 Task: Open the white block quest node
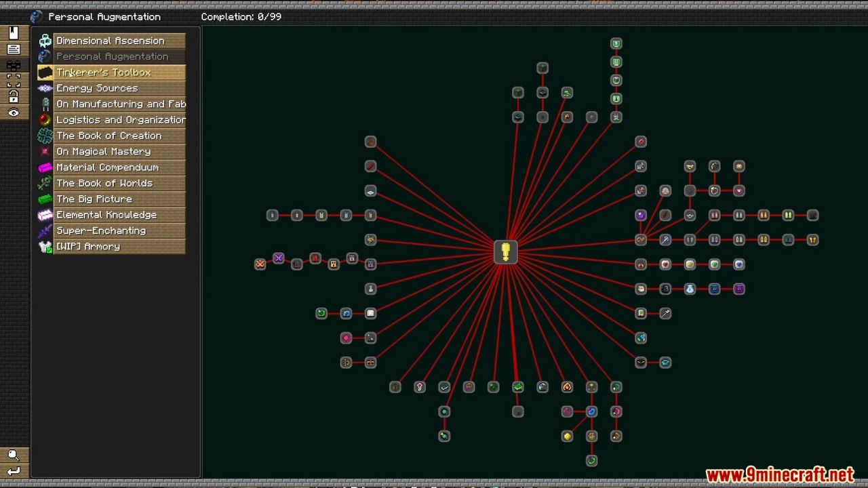[371, 313]
